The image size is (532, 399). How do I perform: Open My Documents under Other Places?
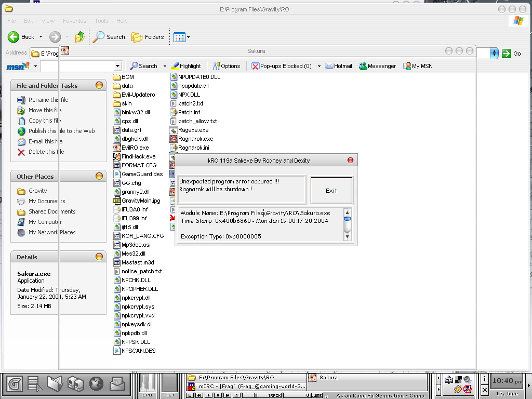pyautogui.click(x=47, y=201)
